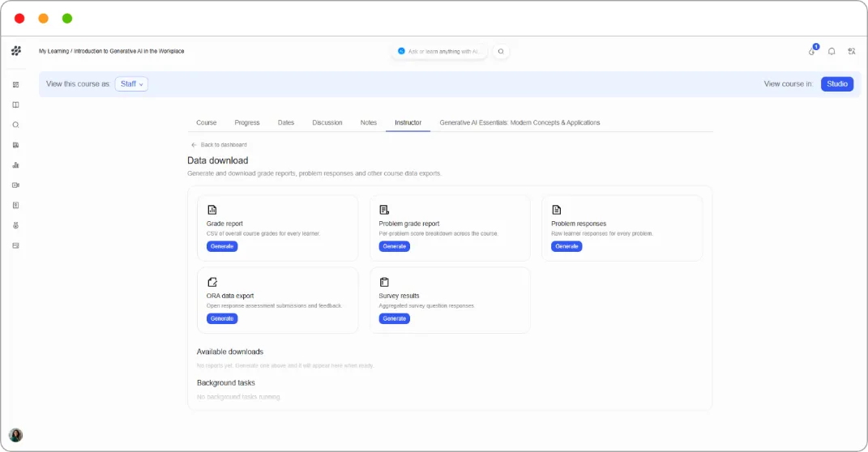
Task: Open the dashboard grid icon in sidebar
Action: 16,84
